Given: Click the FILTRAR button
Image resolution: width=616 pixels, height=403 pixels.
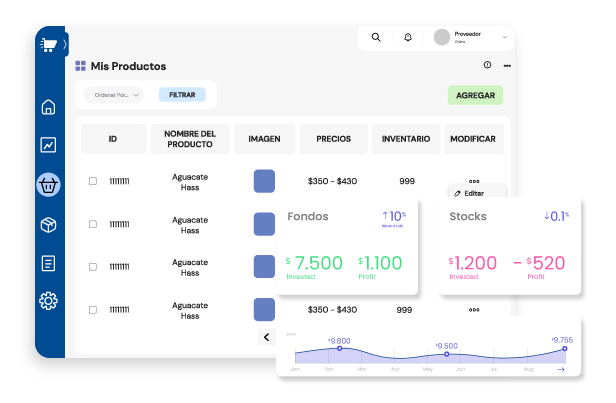Looking at the screenshot, I should click(x=182, y=95).
